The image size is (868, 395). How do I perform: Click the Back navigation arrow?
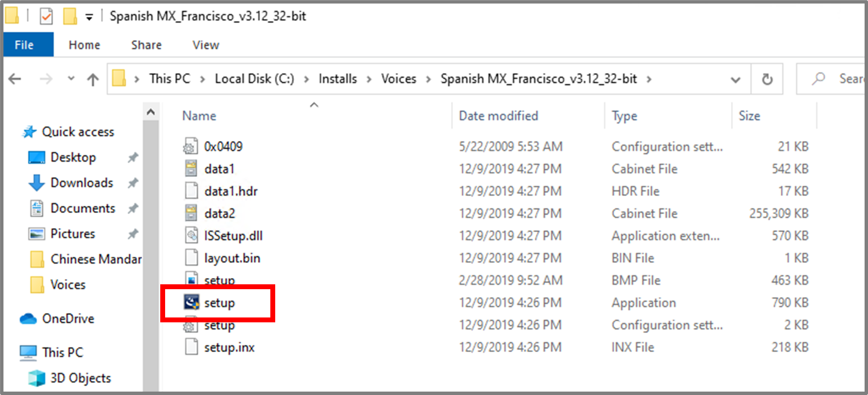tap(15, 79)
